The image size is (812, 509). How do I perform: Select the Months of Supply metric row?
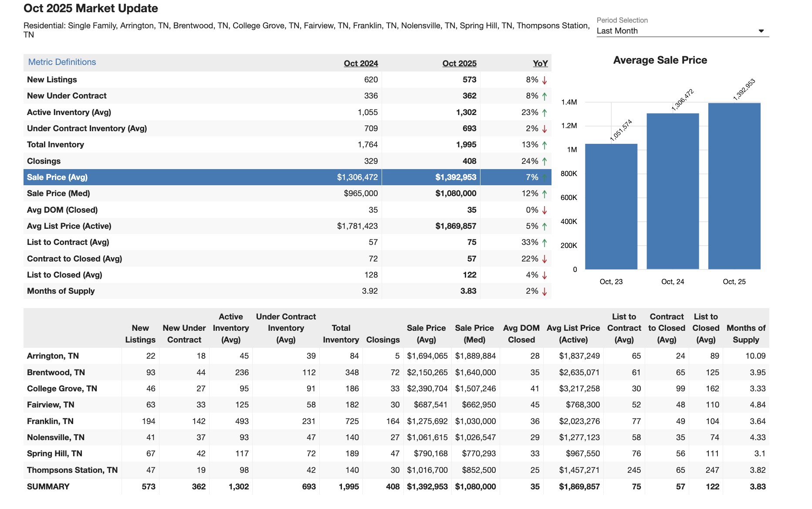pyautogui.click(x=61, y=291)
